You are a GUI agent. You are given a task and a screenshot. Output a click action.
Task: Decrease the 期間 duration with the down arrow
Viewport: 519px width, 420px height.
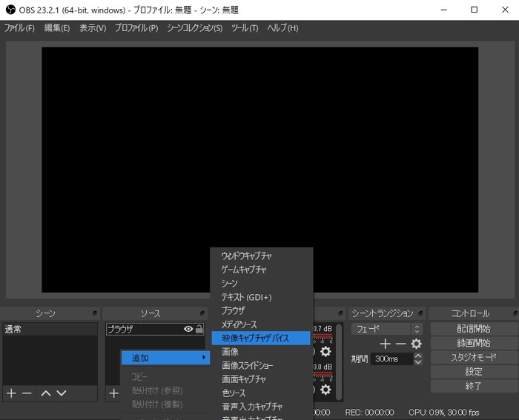pyautogui.click(x=418, y=361)
